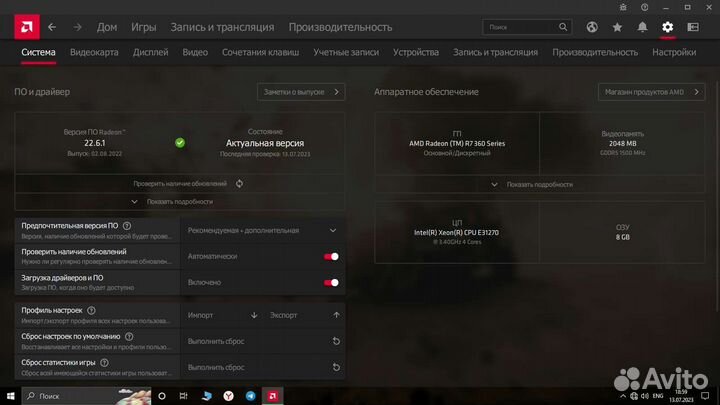Click help icon beside Сброс настроек по умолчанию

129,337
